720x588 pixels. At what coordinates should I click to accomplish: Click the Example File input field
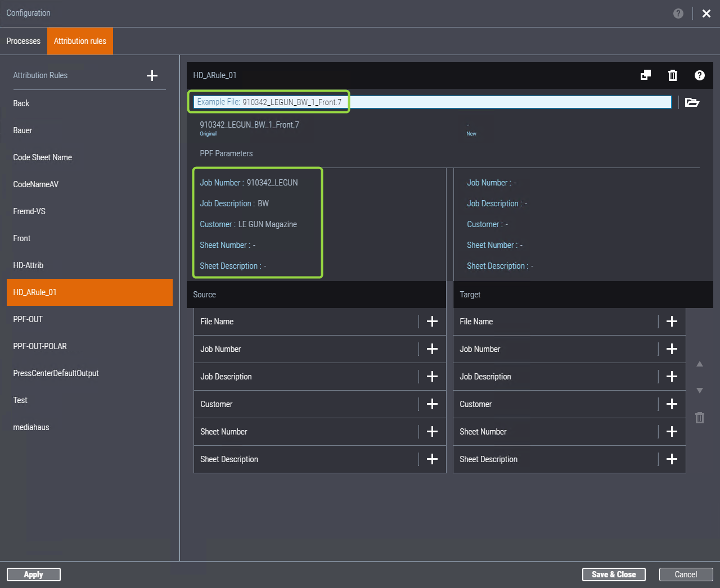click(478, 102)
